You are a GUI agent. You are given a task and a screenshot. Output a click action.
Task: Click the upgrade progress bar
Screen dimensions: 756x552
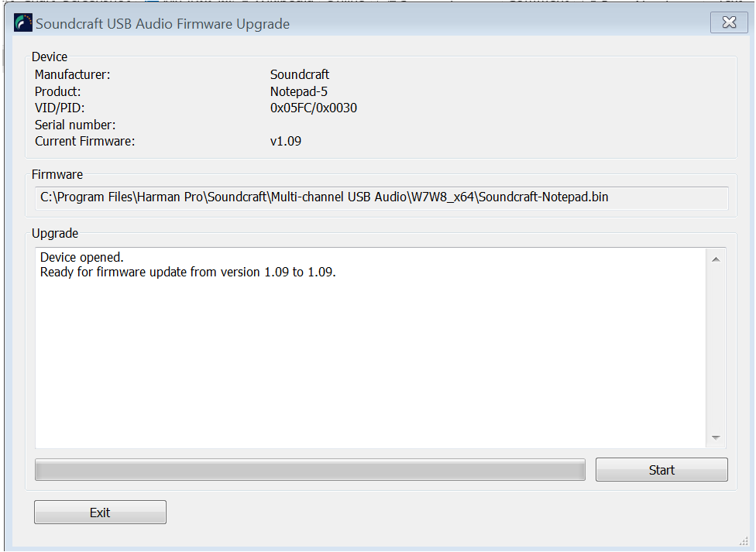310,470
